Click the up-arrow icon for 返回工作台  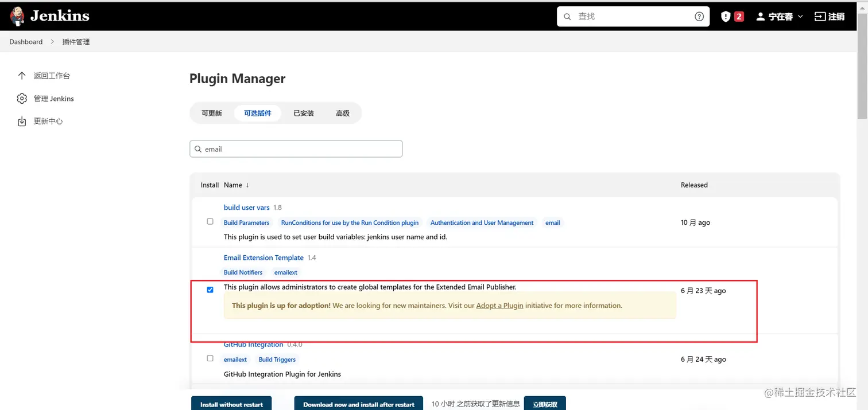pos(22,76)
